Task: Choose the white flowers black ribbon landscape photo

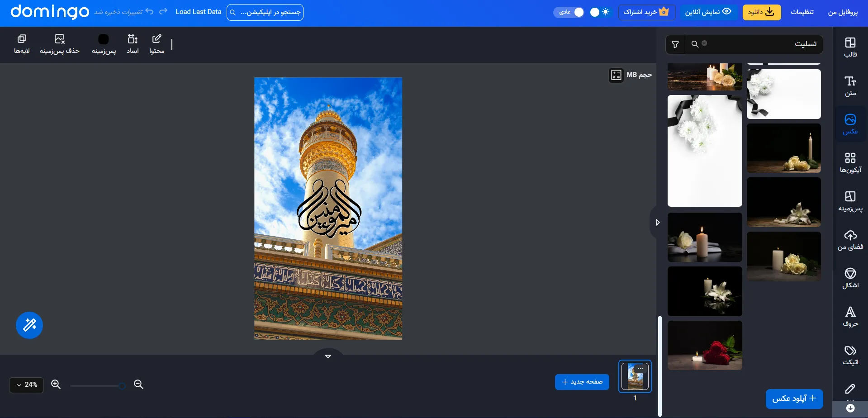Action: pyautogui.click(x=784, y=94)
